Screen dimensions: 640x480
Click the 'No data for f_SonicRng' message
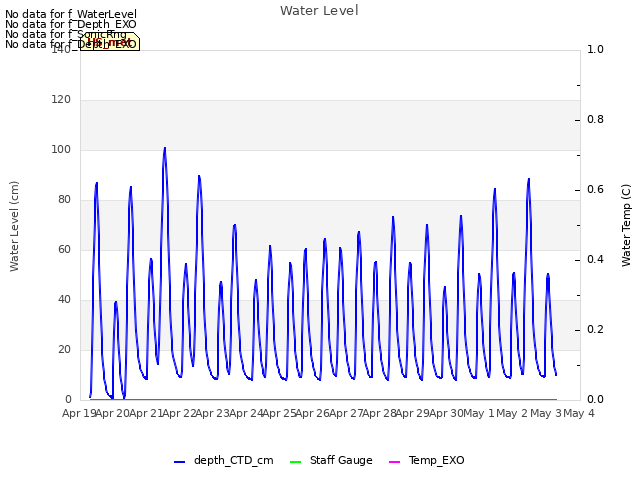pyautogui.click(x=66, y=34)
